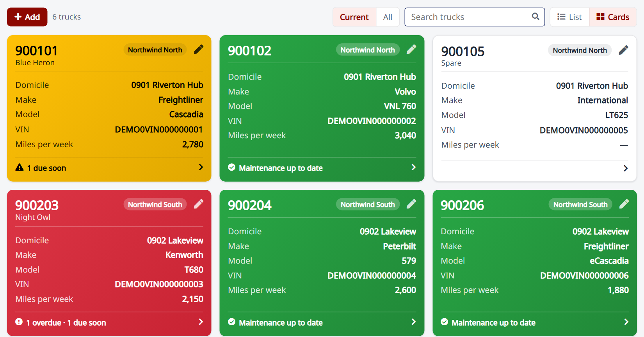This screenshot has height=337, width=644.
Task: Select the '6 trucks' count label
Action: point(67,17)
